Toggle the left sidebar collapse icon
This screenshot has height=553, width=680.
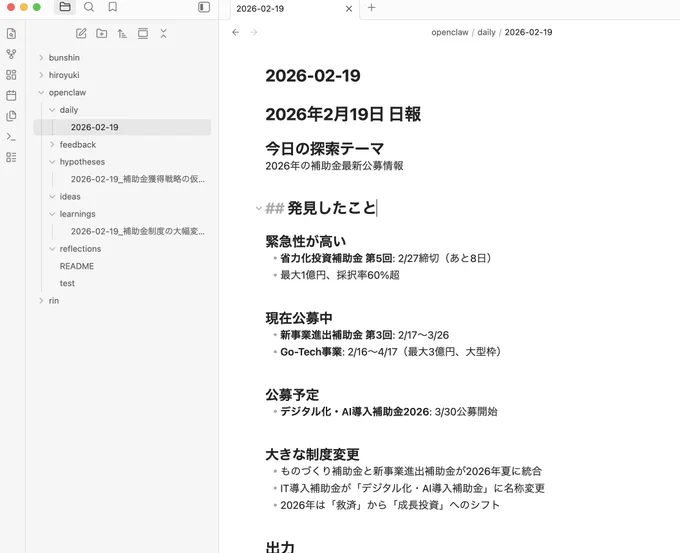(x=204, y=7)
